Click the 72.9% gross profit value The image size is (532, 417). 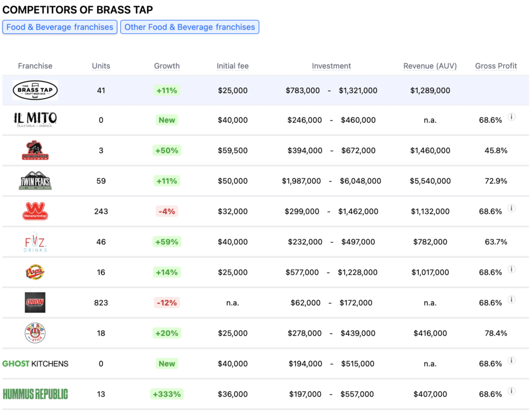pyautogui.click(x=496, y=180)
